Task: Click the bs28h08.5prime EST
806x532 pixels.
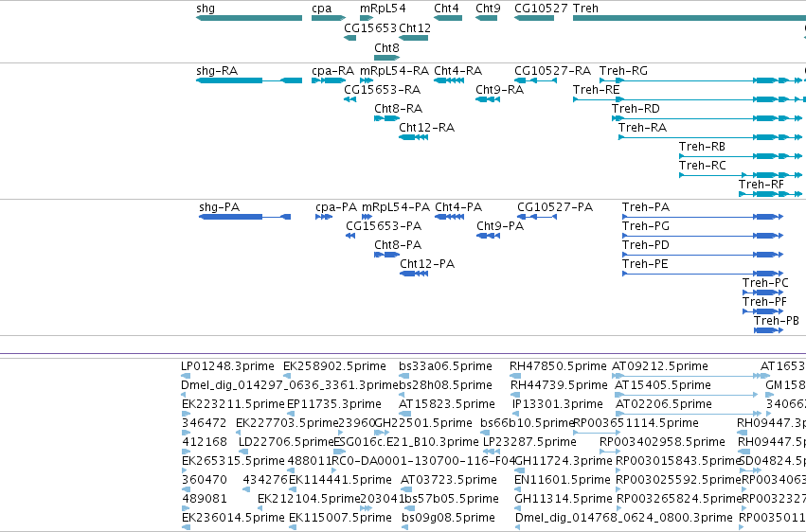Action: (x=402, y=395)
